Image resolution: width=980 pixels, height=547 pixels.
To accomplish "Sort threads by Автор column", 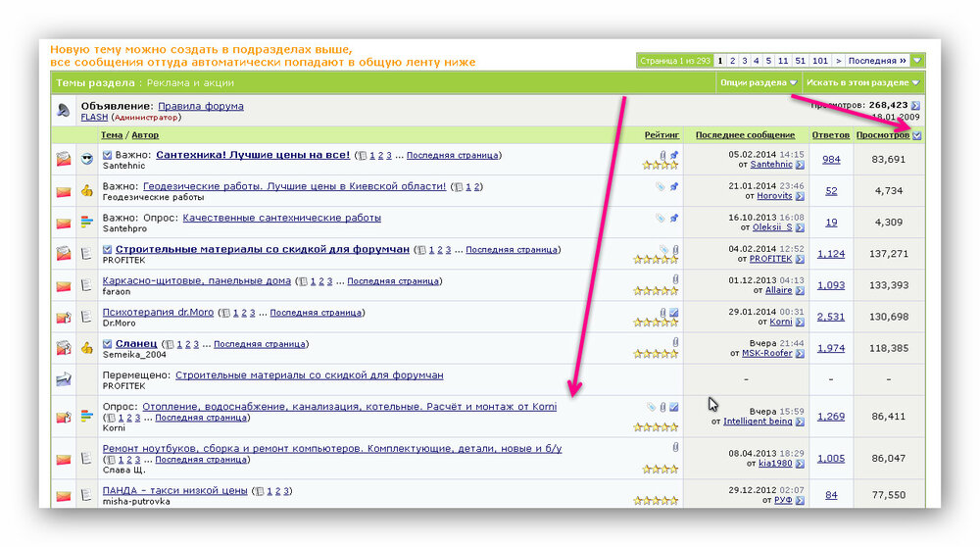I will pyautogui.click(x=145, y=135).
